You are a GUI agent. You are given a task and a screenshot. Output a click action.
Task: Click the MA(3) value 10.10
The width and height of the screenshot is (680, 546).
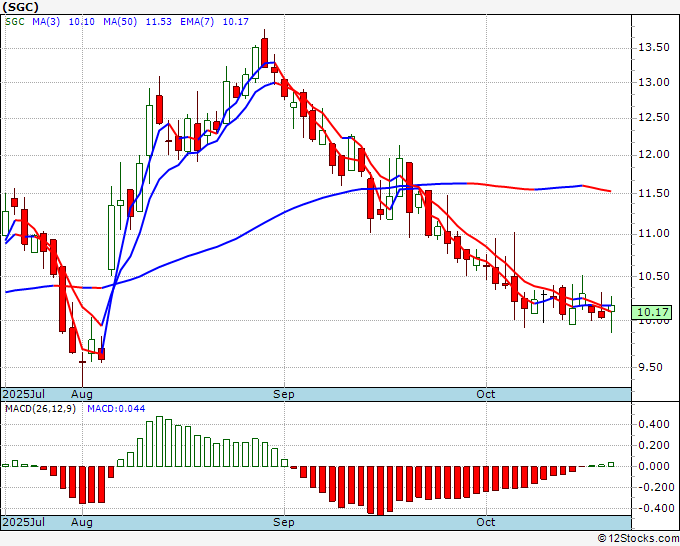pyautogui.click(x=82, y=22)
